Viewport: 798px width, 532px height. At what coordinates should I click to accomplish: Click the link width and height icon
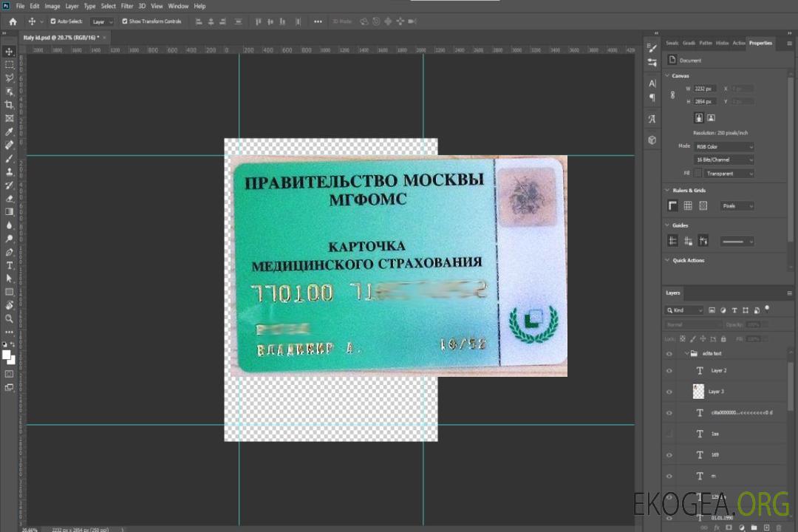coord(673,95)
